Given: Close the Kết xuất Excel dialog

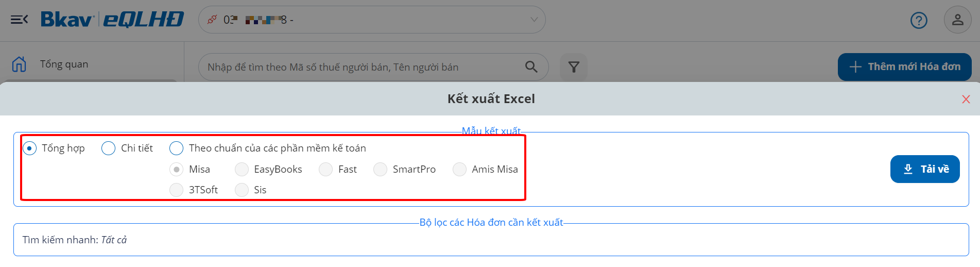Looking at the screenshot, I should 966,99.
